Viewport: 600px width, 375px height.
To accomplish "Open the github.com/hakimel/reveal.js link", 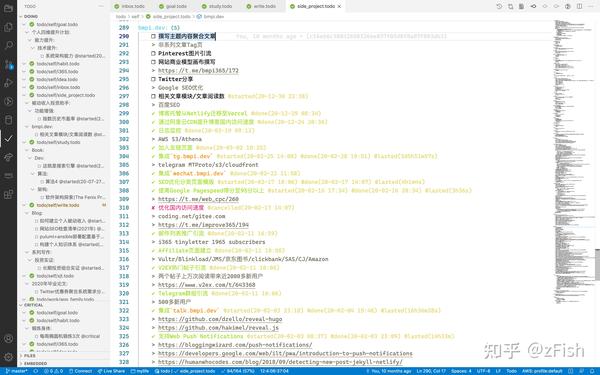I will click(218, 328).
